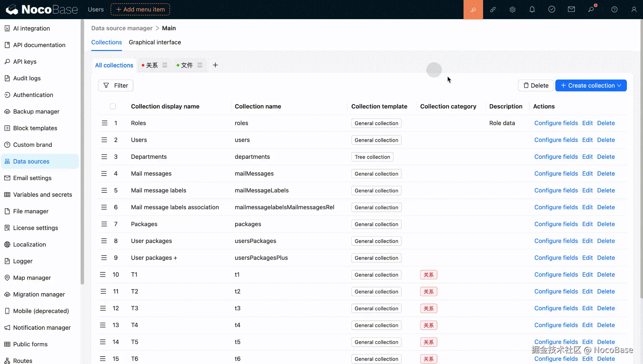
Task: Open the user profile icon
Action: coord(634,10)
